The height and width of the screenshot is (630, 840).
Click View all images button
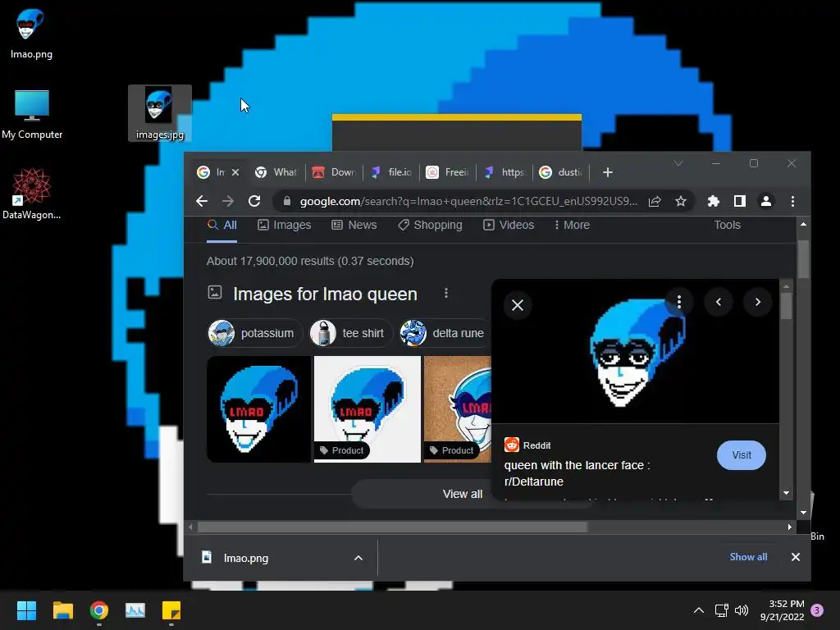463,494
